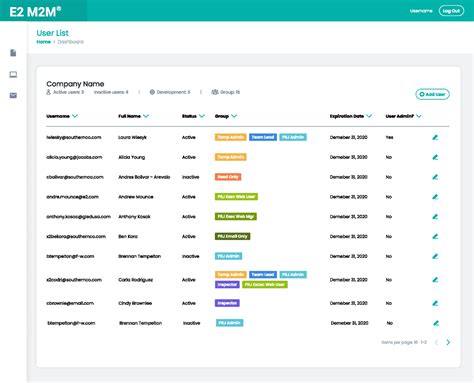The height and width of the screenshot is (383, 474).
Task: Click the E2 M2M logo
Action: 35,12
